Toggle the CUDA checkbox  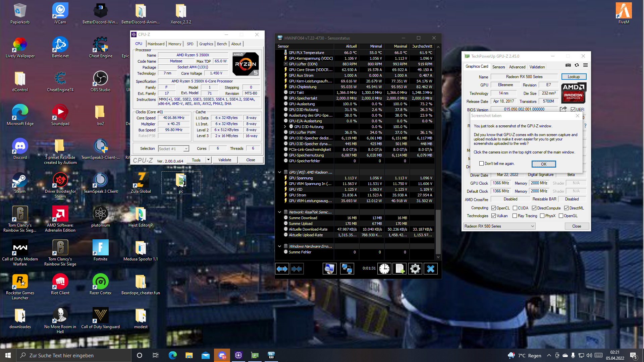(x=515, y=208)
